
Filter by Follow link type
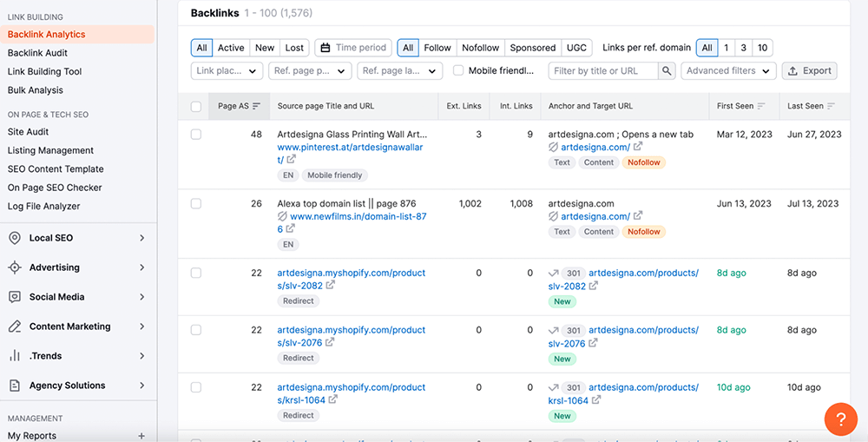click(x=437, y=48)
